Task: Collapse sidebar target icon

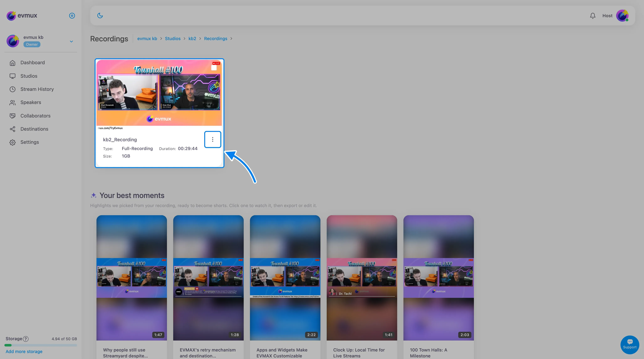Action: click(72, 16)
